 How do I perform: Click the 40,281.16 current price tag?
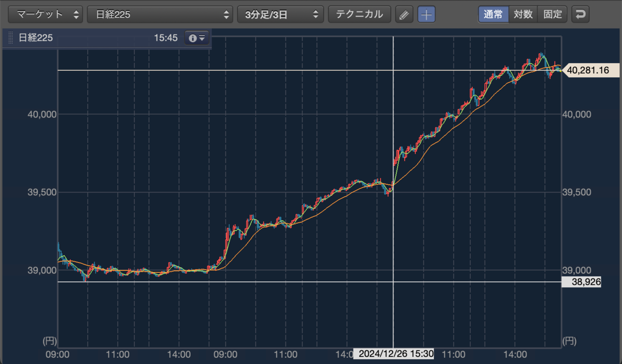pyautogui.click(x=591, y=70)
